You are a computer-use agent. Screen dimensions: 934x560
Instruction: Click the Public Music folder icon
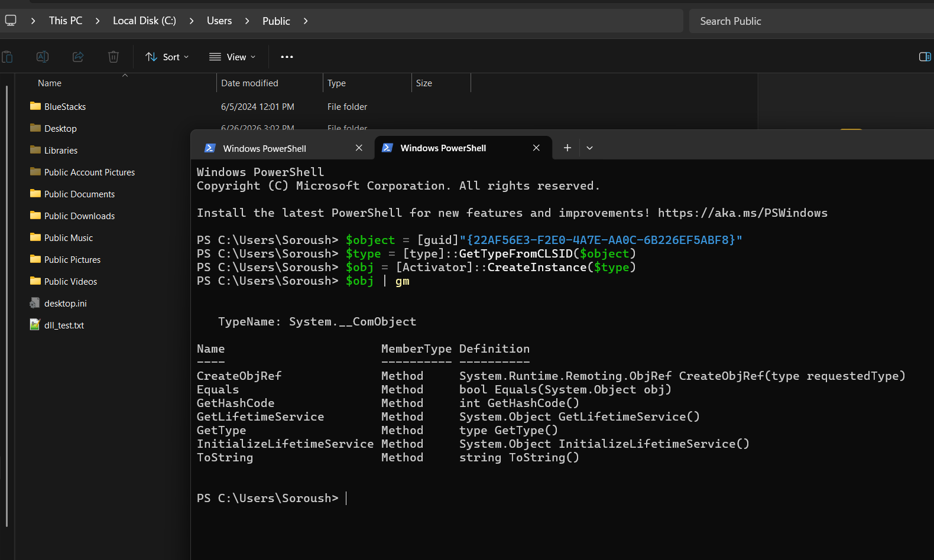click(x=35, y=237)
